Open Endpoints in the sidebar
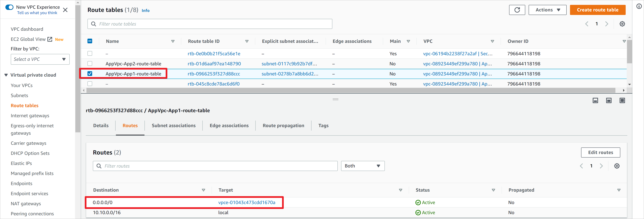Viewport: 644px width, 219px height. click(22, 184)
